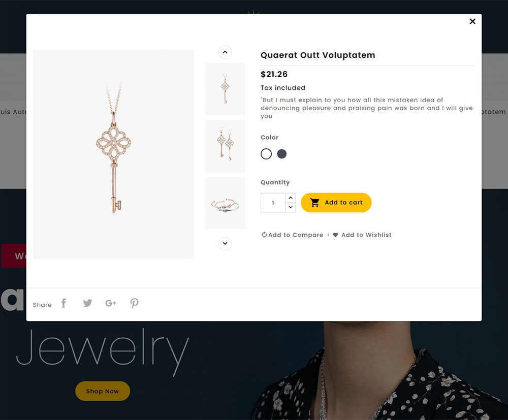Viewport: 508px width, 420px height.
Task: Click the compare arrows icon
Action: tap(264, 235)
